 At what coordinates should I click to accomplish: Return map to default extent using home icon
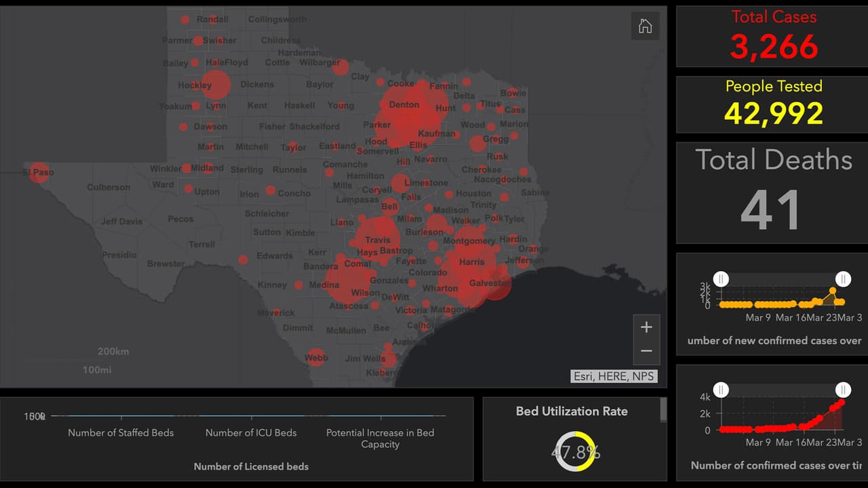645,26
